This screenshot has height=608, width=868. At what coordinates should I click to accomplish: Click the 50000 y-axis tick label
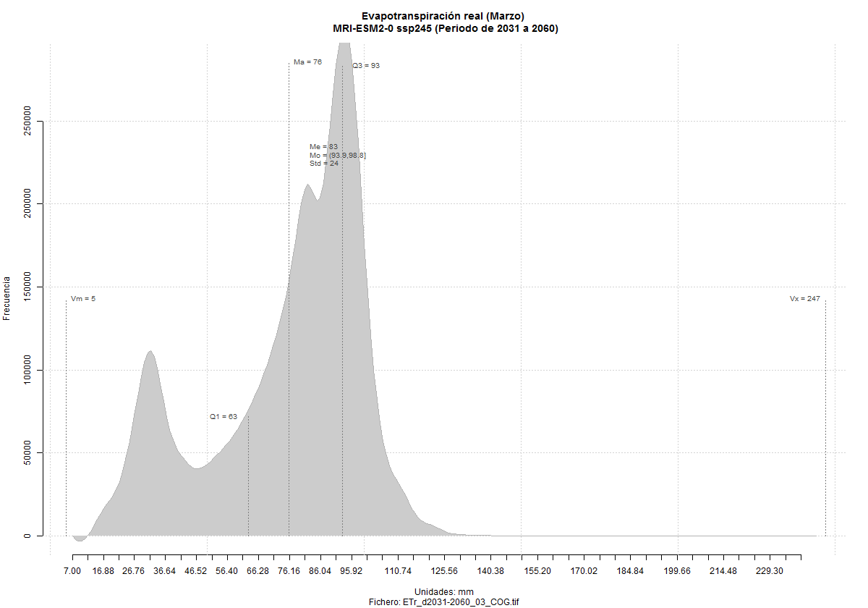click(x=28, y=453)
